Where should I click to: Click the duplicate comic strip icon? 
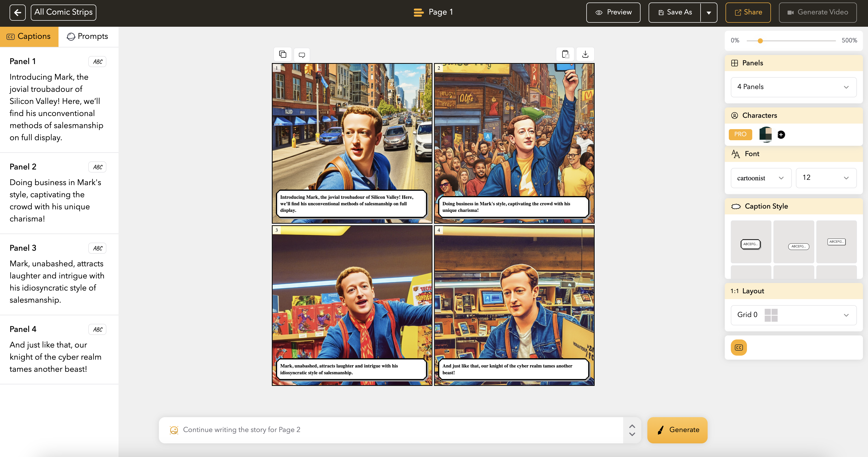[x=282, y=54]
